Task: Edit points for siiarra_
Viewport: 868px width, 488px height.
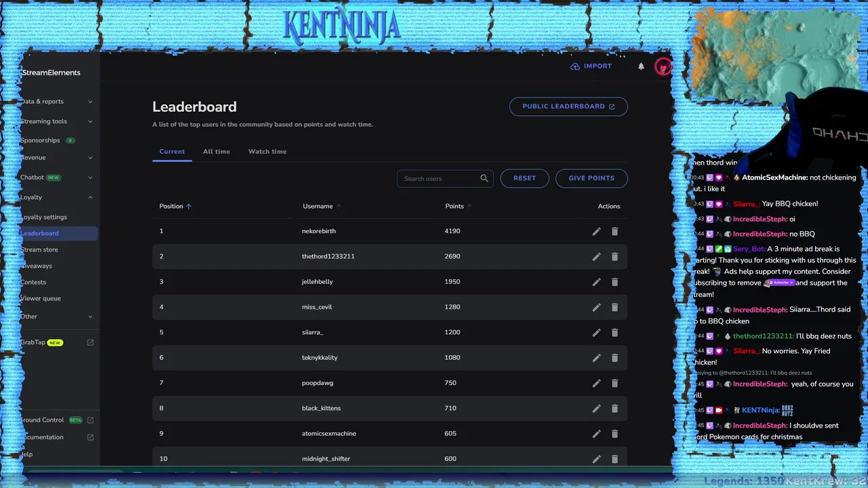Action: (x=596, y=333)
